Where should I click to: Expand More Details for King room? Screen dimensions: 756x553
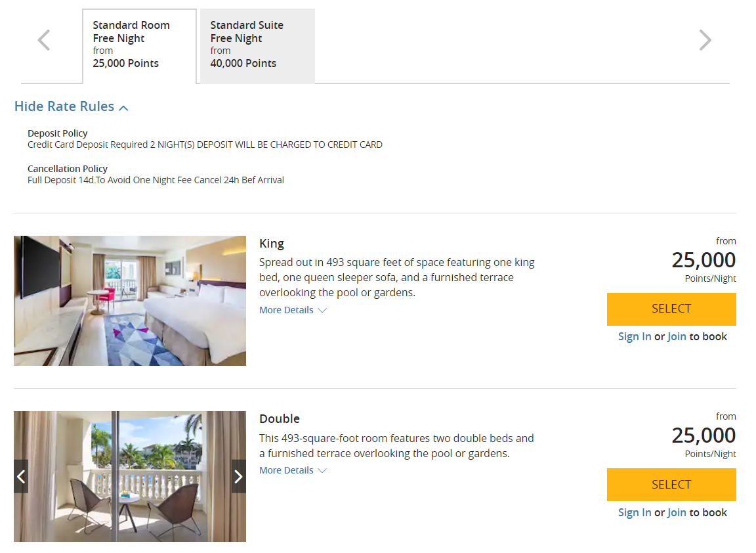click(x=293, y=310)
